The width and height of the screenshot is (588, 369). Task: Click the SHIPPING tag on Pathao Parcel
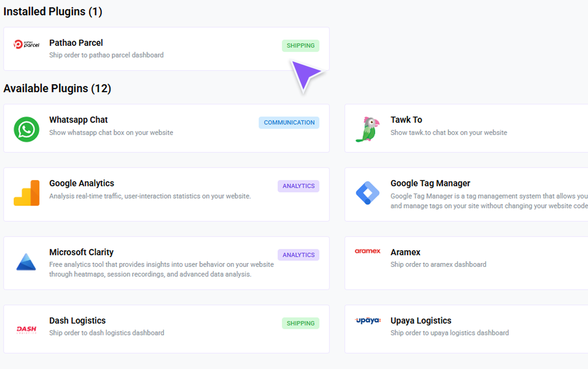pos(300,45)
